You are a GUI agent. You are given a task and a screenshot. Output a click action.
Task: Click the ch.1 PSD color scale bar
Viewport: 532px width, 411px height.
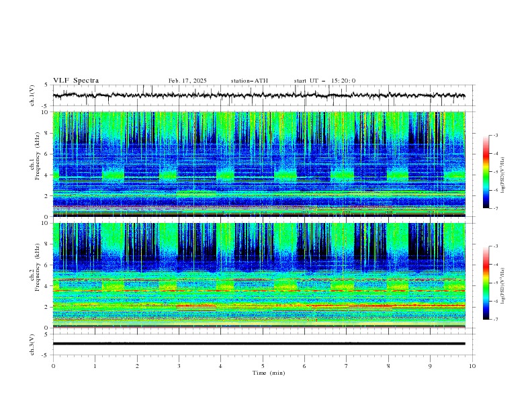(486, 172)
